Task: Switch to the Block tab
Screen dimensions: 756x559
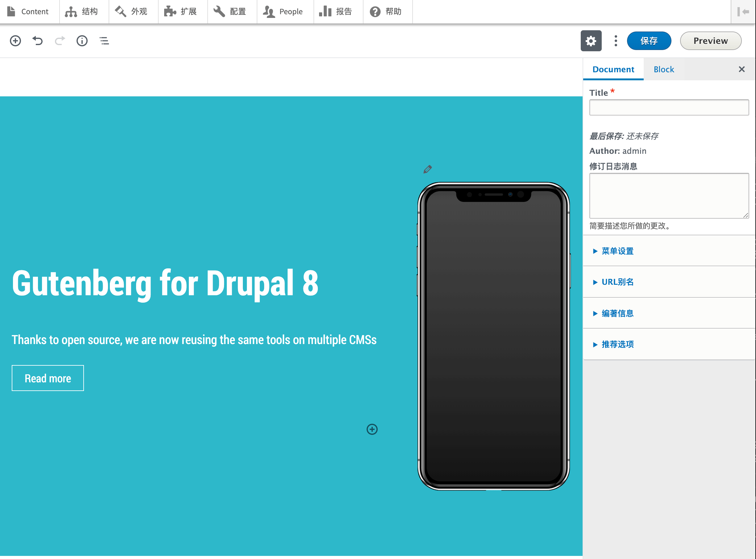Action: click(x=663, y=69)
